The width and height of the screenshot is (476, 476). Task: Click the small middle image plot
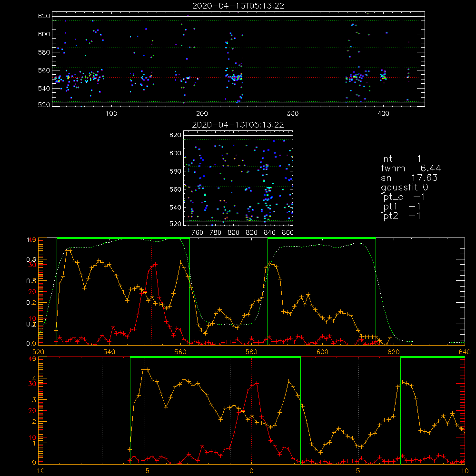coord(238,178)
